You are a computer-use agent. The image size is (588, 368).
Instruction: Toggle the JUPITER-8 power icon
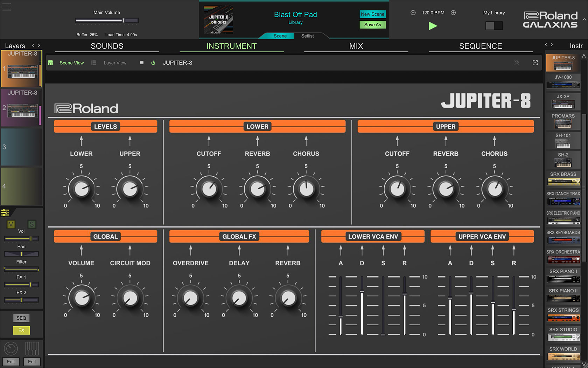coord(153,63)
